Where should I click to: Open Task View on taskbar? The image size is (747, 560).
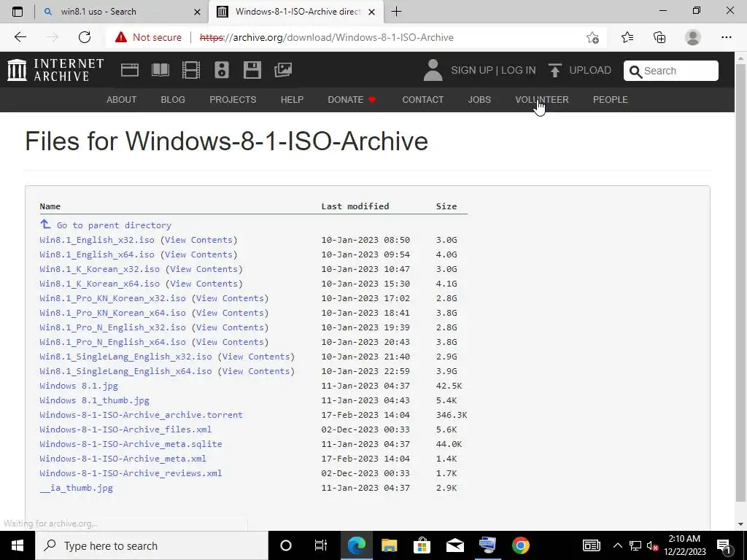321,545
